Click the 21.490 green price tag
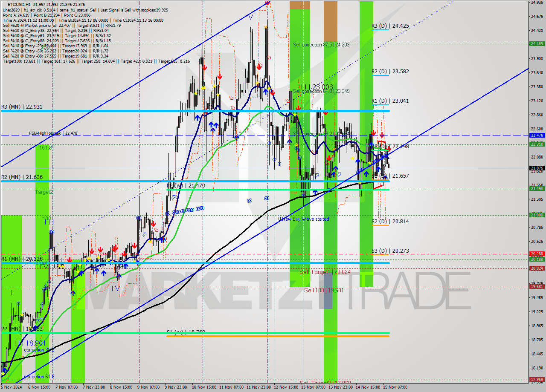Screen dimensions: 546x392 click(x=537, y=188)
